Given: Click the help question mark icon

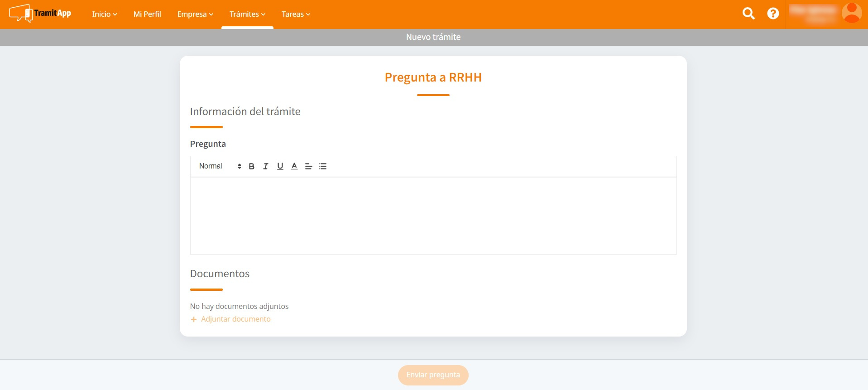Looking at the screenshot, I should [773, 14].
